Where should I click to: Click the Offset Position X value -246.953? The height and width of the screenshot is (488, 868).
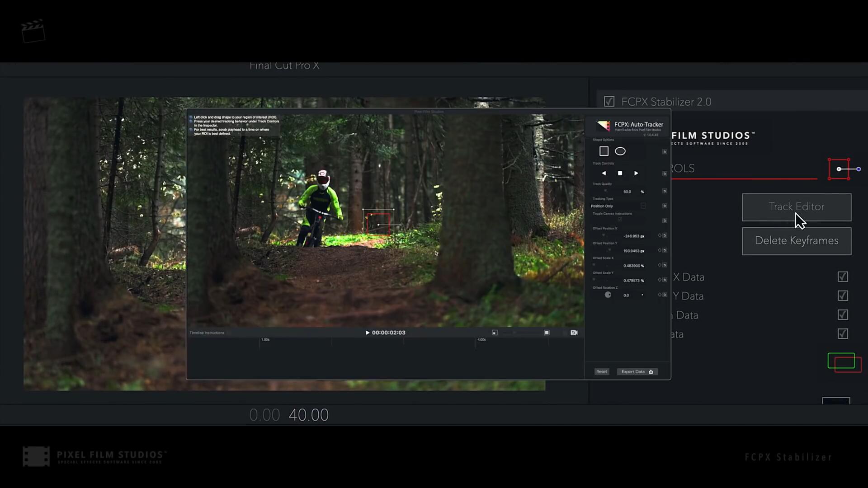point(631,236)
